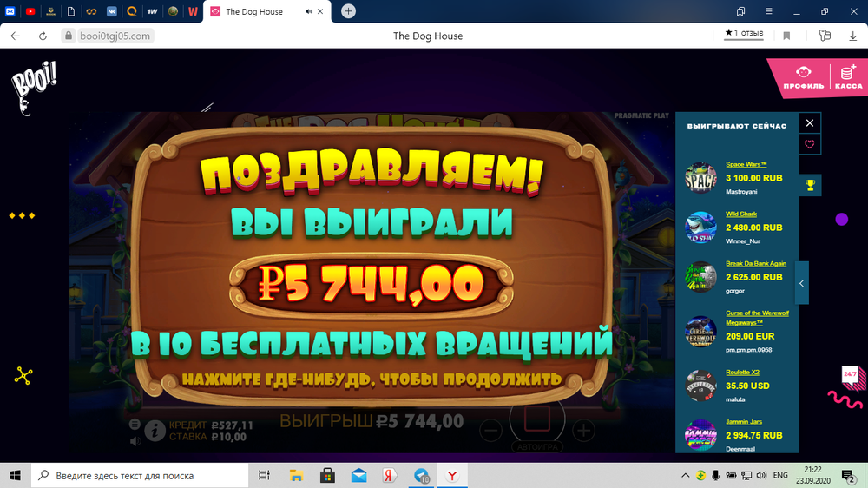Increase the bet with plus button
868x488 pixels.
(583, 431)
